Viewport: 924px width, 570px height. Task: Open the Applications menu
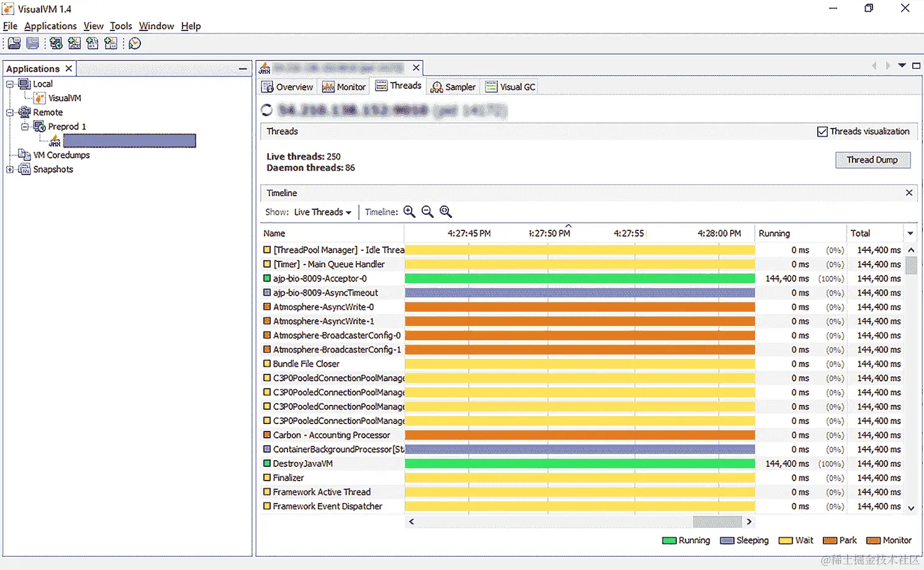(50, 26)
